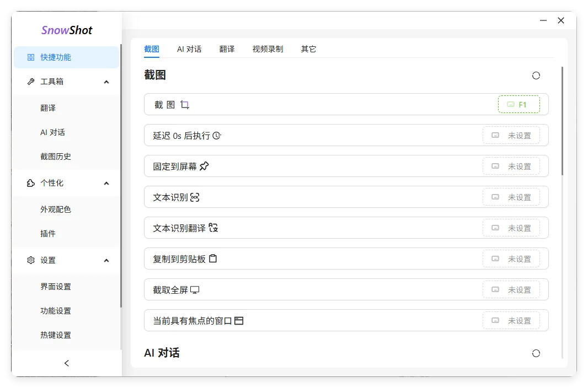The height and width of the screenshot is (388, 588).
Task: Click the F1 hotkey button
Action: click(519, 104)
